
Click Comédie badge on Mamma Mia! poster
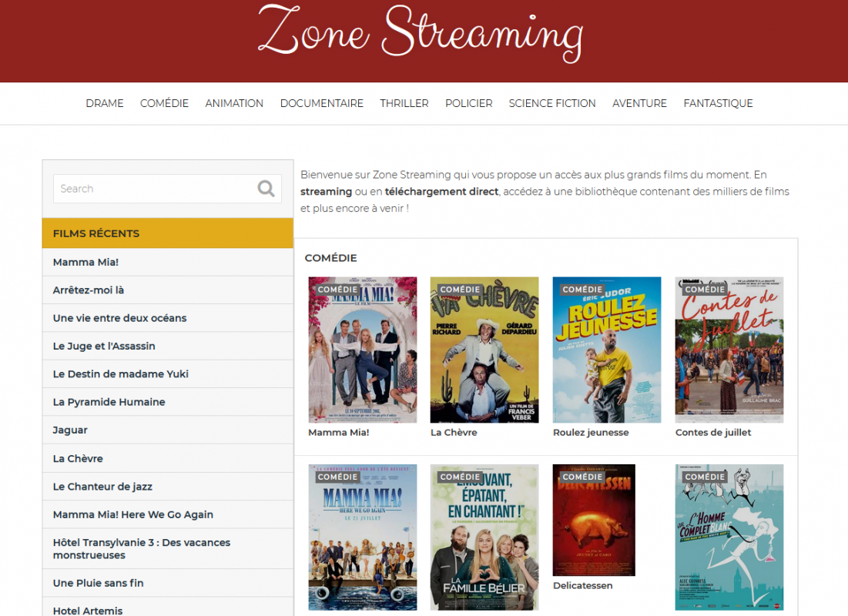337,290
